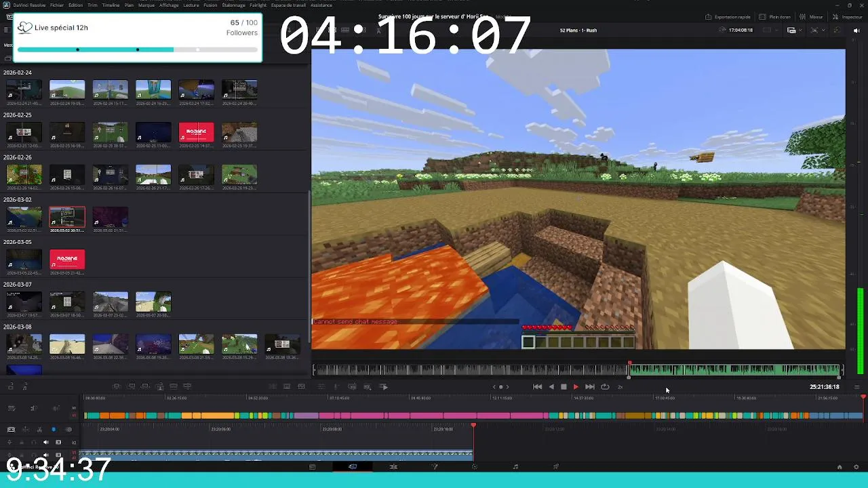Mute viewer audio with the speaker icon
Screen dimensions: 868x488
click(857, 30)
